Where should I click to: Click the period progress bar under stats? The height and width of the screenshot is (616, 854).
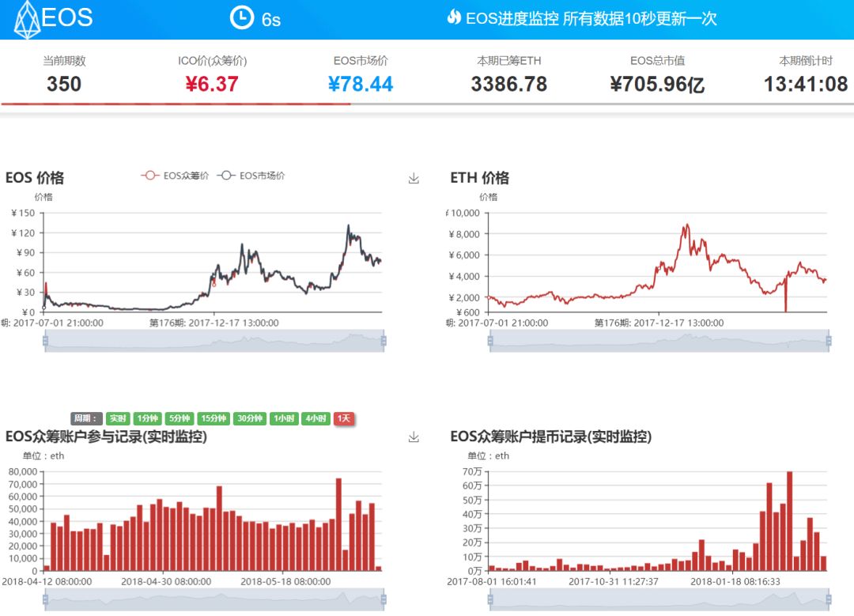point(427,104)
